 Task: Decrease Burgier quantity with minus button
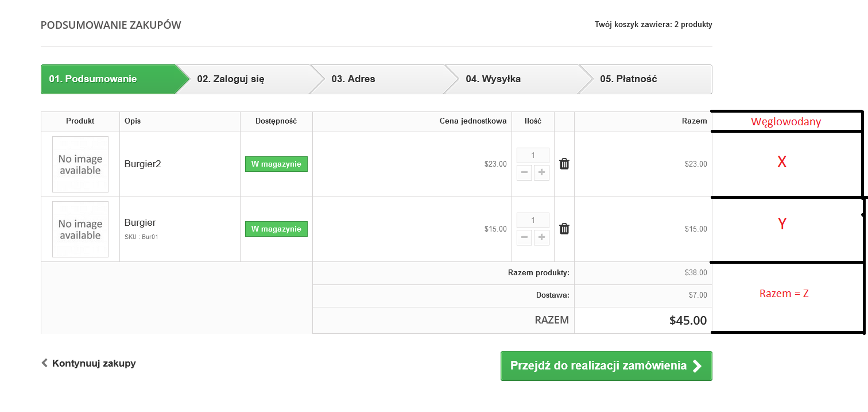(524, 238)
